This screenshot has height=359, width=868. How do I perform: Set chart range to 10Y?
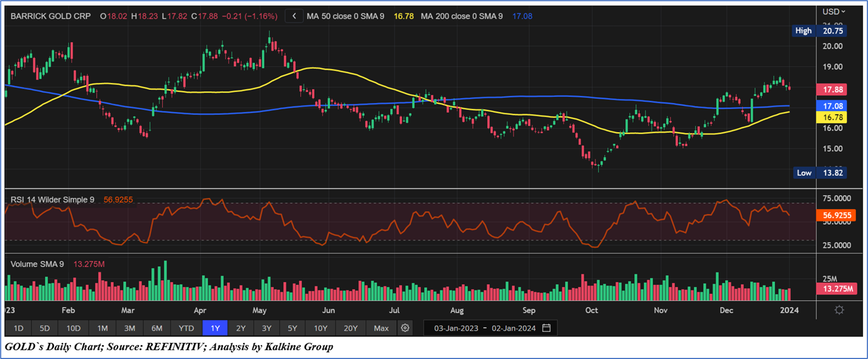pyautogui.click(x=321, y=328)
